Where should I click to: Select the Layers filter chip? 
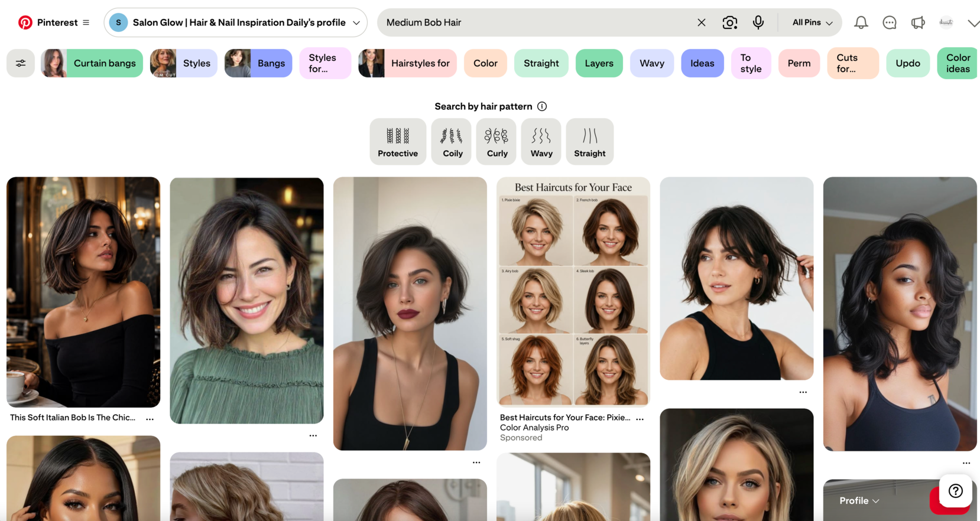(599, 63)
